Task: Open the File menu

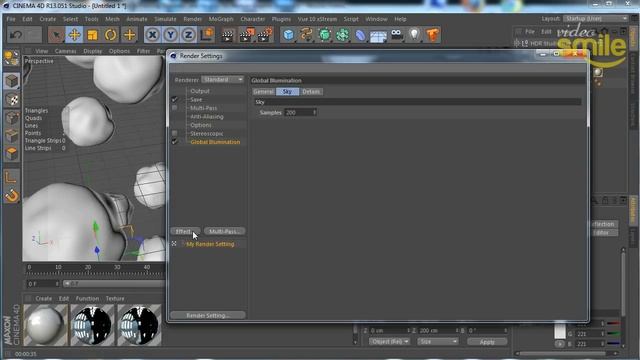Action: pyautogui.click(x=11, y=19)
